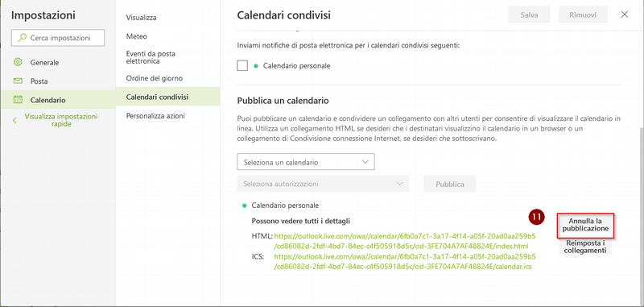Close the settings dialog with the X
The height and width of the screenshot is (307, 644).
click(625, 15)
